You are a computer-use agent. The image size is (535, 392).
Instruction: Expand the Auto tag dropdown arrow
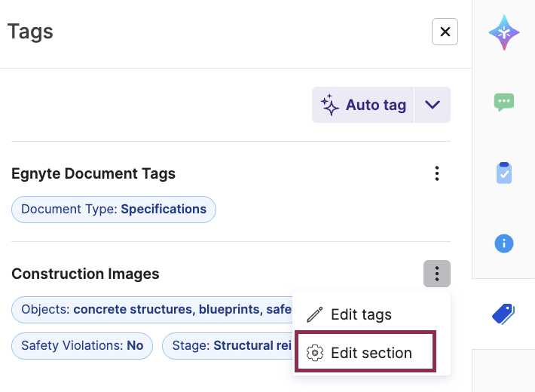(433, 105)
